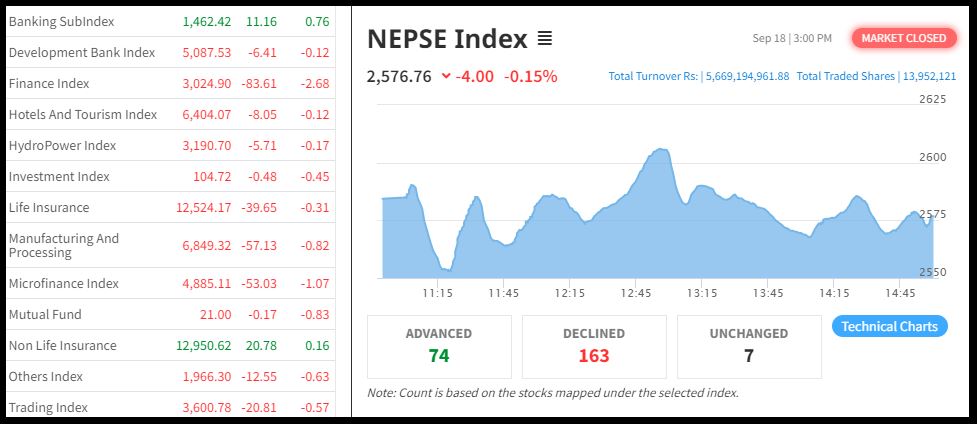
Task: Select the Life Insurance index
Action: 49,207
